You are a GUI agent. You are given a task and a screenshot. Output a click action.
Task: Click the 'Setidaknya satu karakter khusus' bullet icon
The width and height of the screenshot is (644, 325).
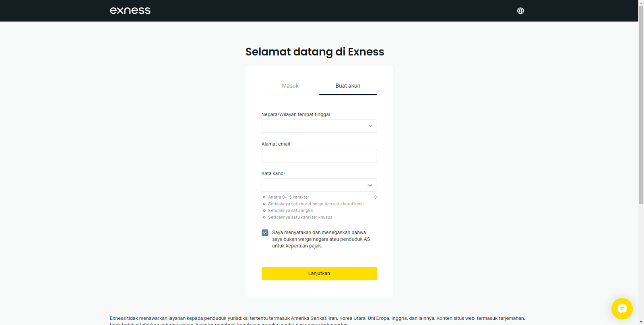point(264,217)
